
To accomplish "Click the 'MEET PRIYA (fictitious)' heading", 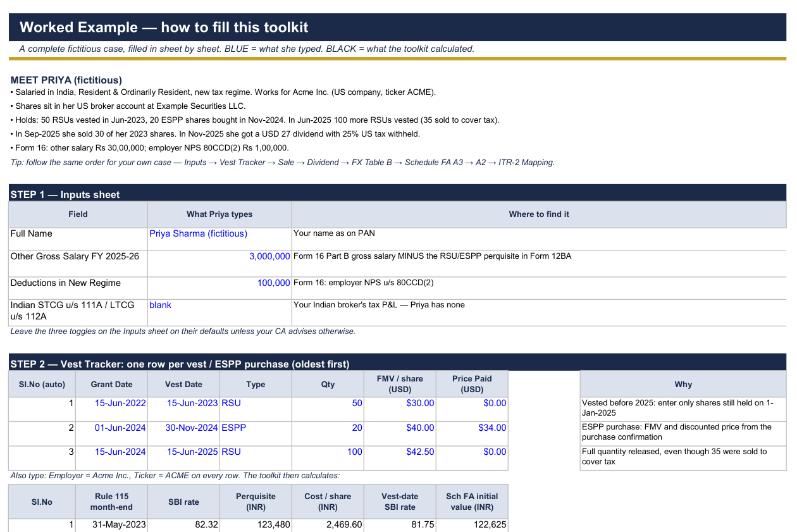I will coord(66,80).
